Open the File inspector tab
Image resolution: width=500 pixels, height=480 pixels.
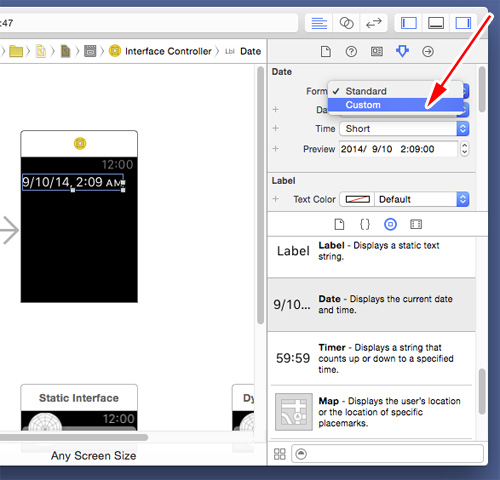point(326,52)
